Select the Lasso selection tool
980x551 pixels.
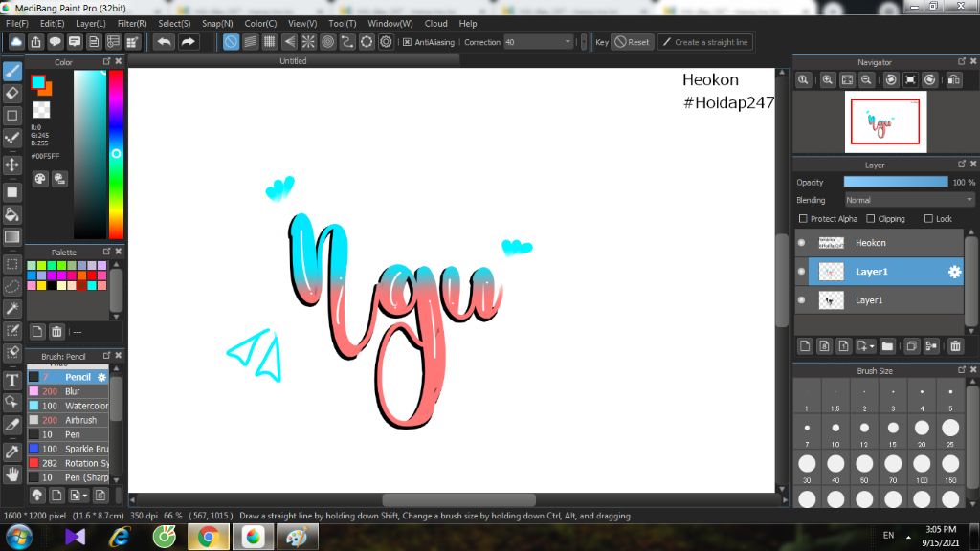pos(11,286)
